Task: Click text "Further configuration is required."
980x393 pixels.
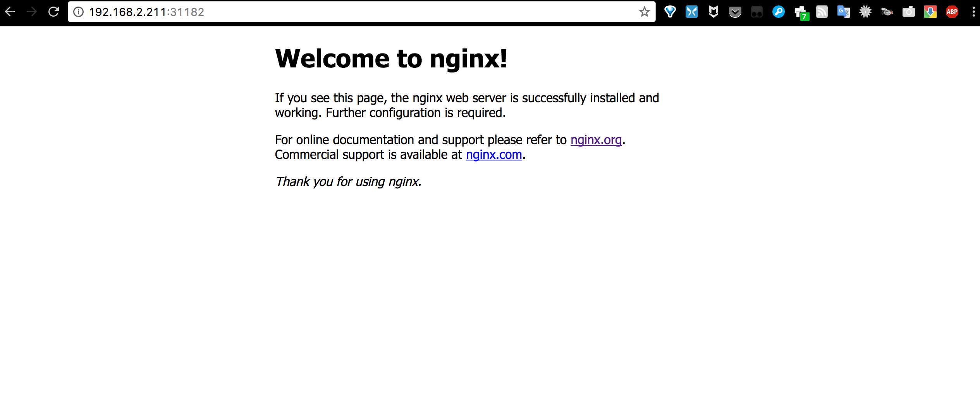Action: [x=416, y=113]
